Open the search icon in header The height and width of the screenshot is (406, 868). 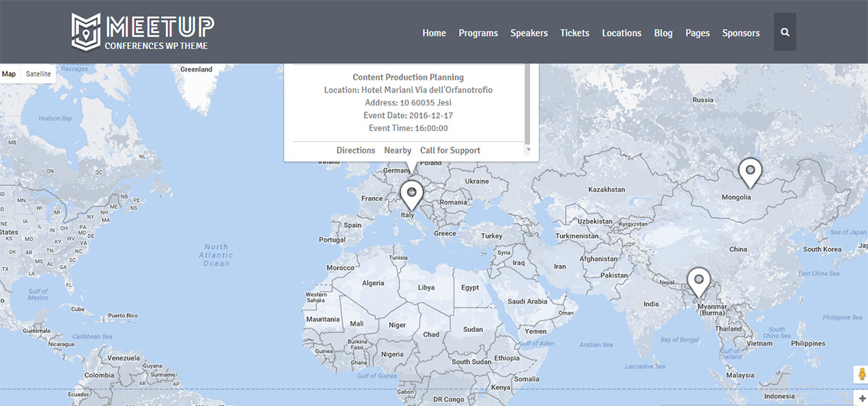pos(785,32)
